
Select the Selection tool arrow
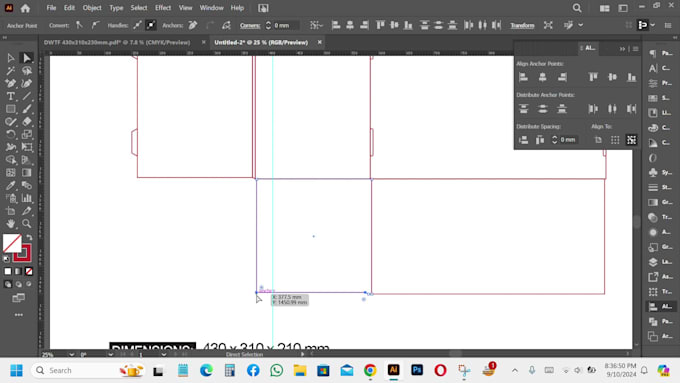pyautogui.click(x=11, y=58)
